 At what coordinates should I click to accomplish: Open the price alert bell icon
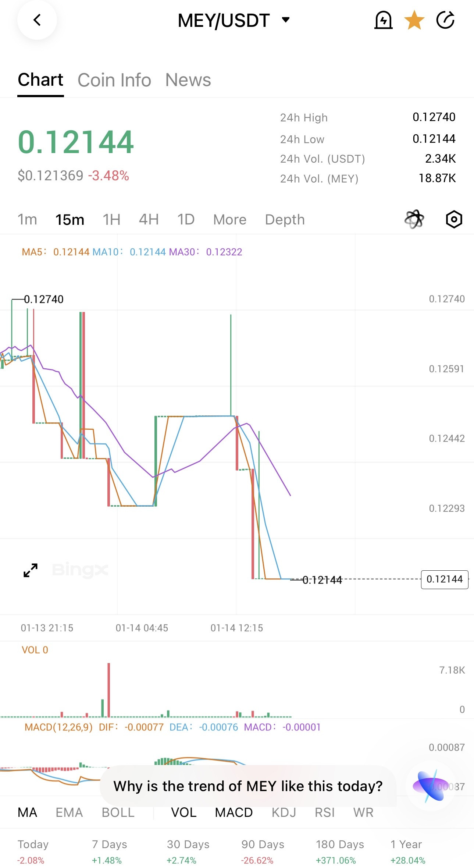coord(383,20)
